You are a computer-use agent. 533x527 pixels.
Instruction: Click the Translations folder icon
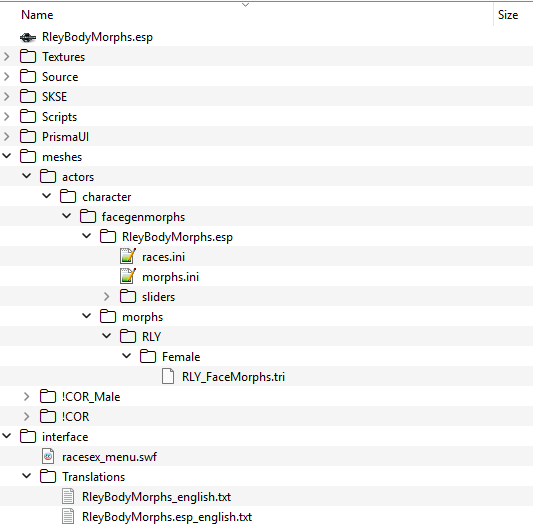click(x=48, y=476)
